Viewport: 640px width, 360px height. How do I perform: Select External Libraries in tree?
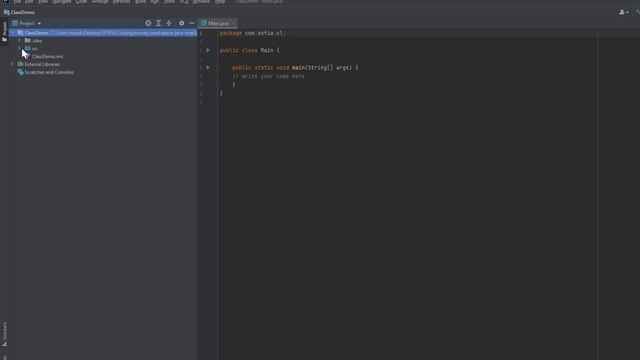[42, 64]
